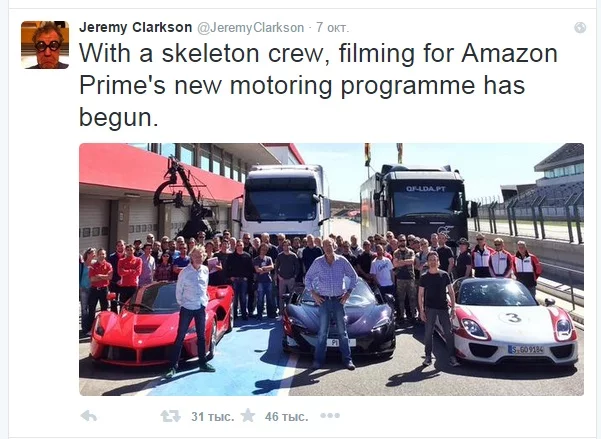Click the tweet text about Amazon Prime
This screenshot has width=601, height=439.
pyautogui.click(x=318, y=85)
